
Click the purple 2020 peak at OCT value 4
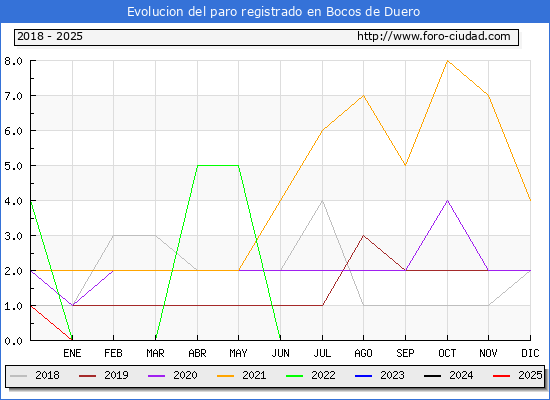point(447,200)
